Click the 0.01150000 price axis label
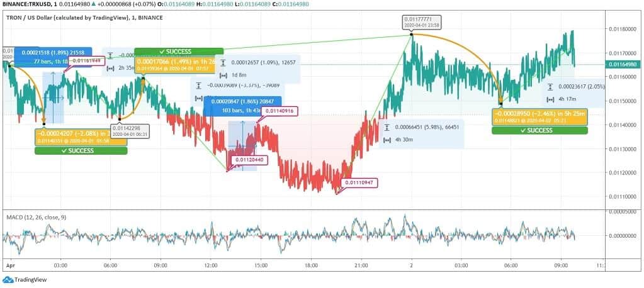The width and height of the screenshot is (644, 288). [x=623, y=101]
